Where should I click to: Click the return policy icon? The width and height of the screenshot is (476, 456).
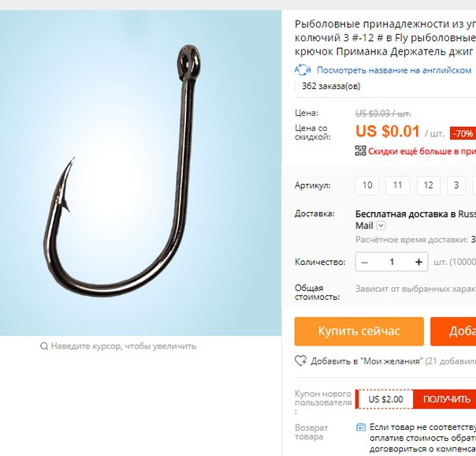click(361, 428)
